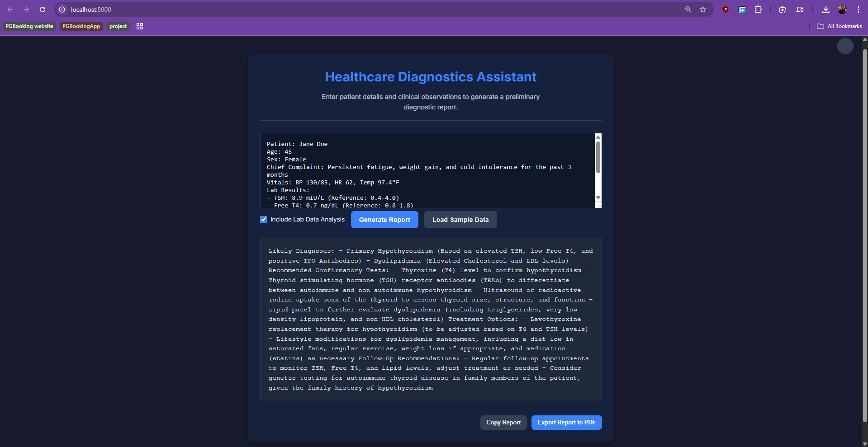Click the round dark button at top right
Viewport: 868px width, 447px height.
[845, 46]
